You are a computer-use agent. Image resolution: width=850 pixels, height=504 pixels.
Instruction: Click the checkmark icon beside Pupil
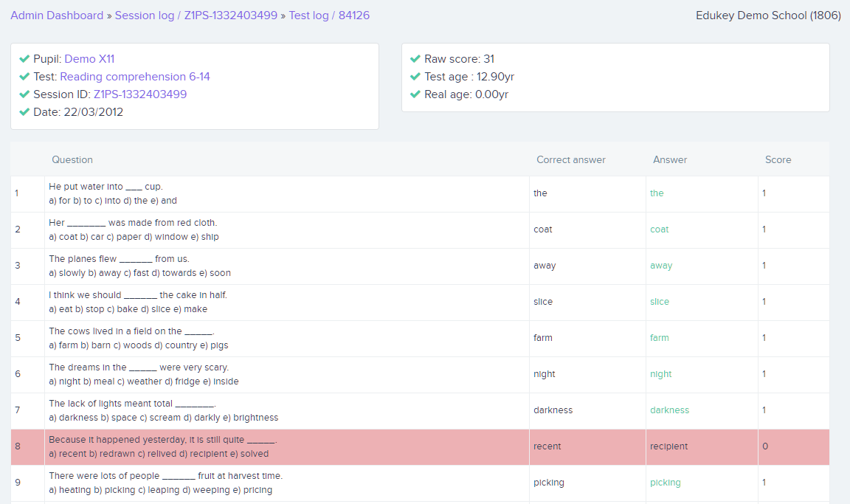[x=24, y=58]
